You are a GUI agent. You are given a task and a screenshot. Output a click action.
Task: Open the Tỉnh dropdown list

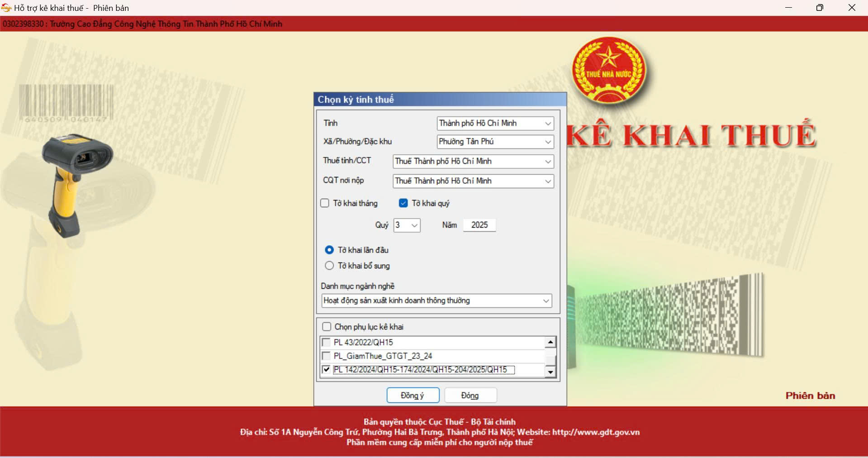[x=547, y=124]
